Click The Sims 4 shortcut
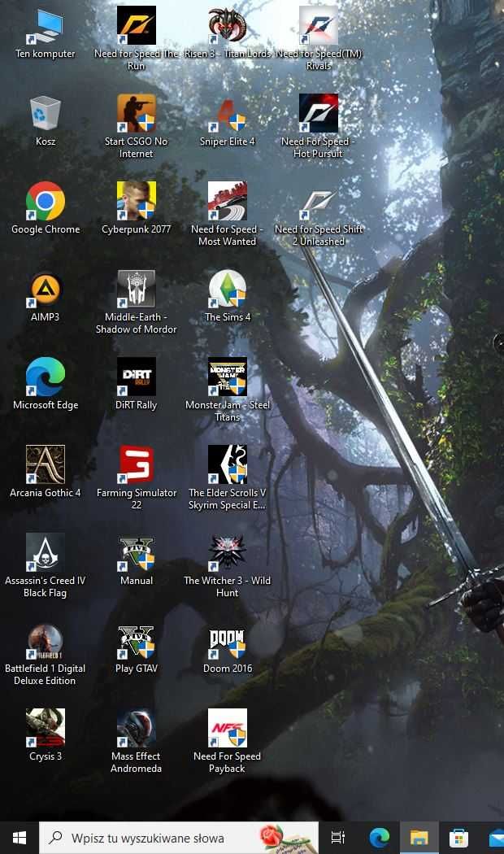The height and width of the screenshot is (854, 504). click(x=228, y=290)
